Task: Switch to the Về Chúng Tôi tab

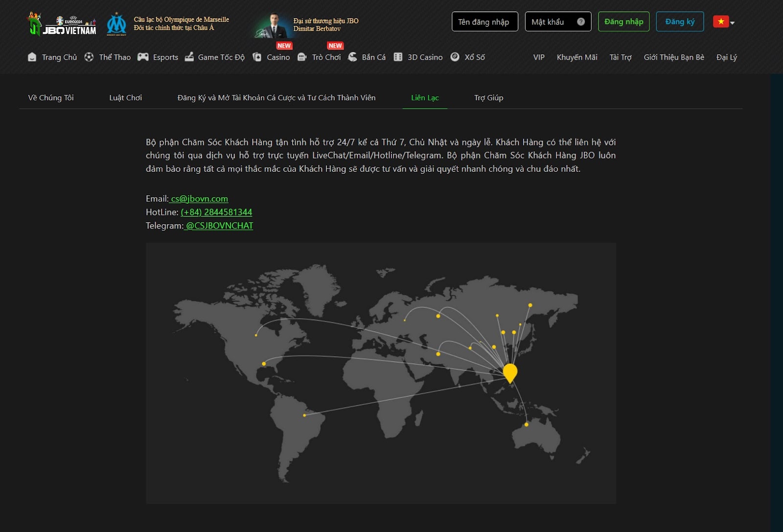Action: coord(51,98)
